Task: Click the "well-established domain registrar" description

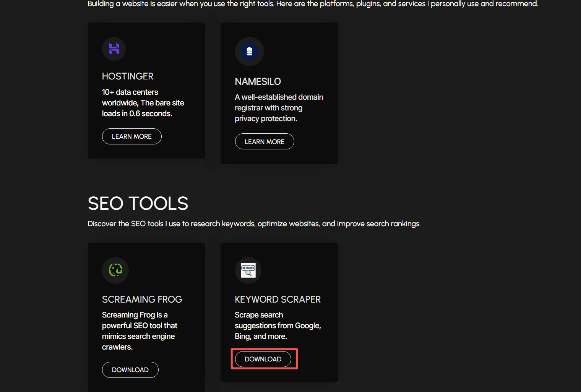Action: click(x=279, y=108)
